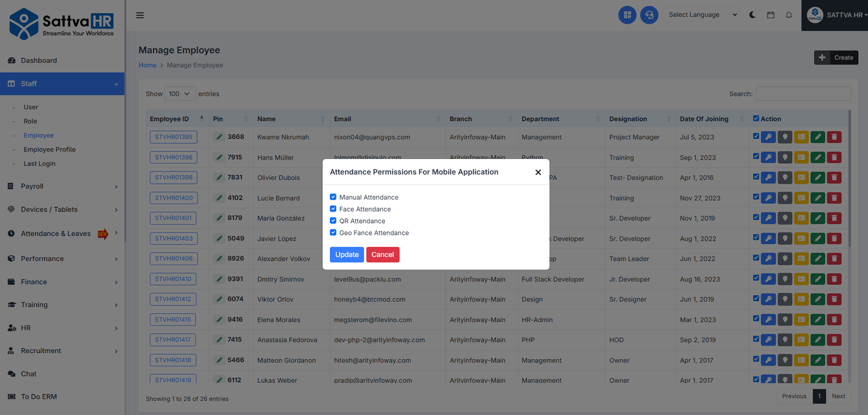Screen dimensions: 868x415
Task: Expand the Payroll sidebar menu
Action: pyautogui.click(x=62, y=186)
